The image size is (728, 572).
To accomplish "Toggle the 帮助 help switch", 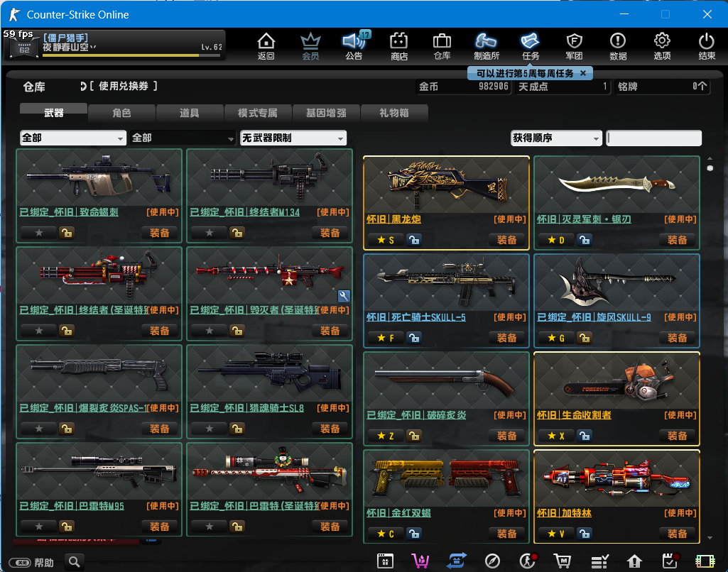I will [x=20, y=562].
